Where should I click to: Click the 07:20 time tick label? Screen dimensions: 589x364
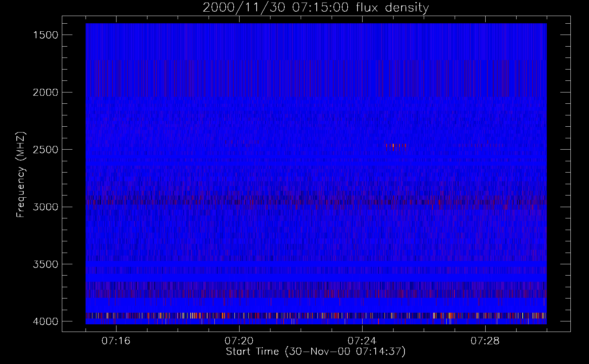[x=239, y=341]
